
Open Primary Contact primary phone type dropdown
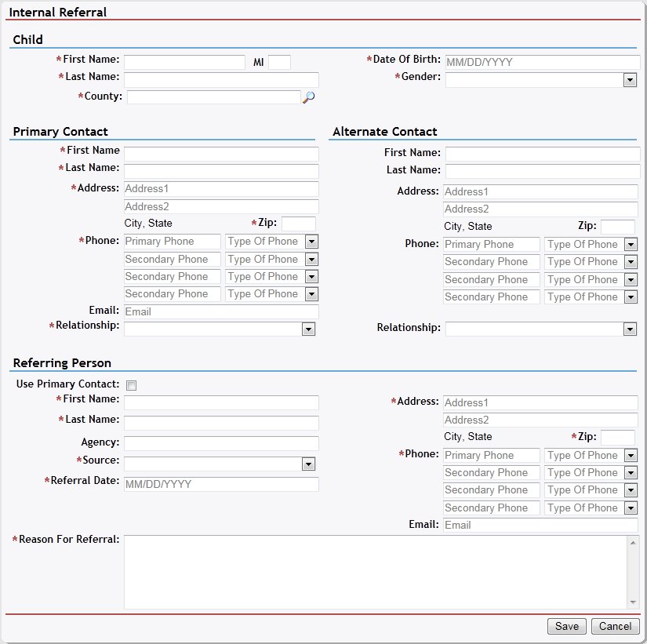[311, 242]
